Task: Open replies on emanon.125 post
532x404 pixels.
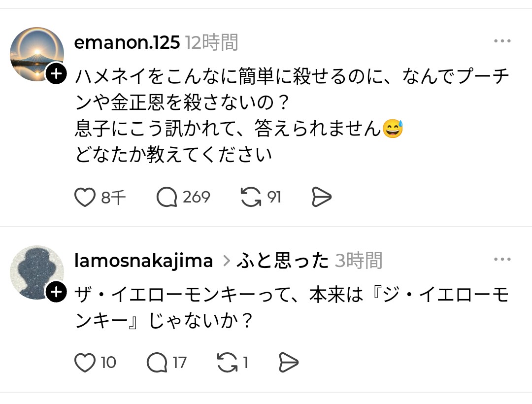Action: pyautogui.click(x=167, y=198)
